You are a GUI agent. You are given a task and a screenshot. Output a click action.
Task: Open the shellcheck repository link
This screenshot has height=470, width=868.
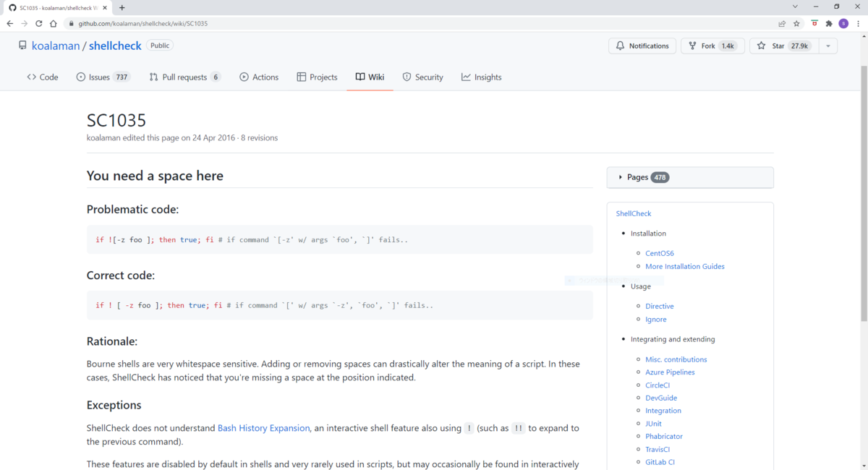click(115, 46)
